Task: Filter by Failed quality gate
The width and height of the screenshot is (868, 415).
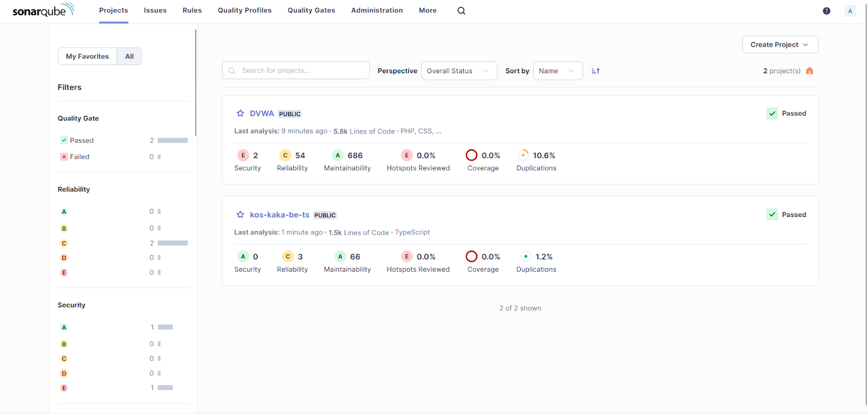Action: 79,157
